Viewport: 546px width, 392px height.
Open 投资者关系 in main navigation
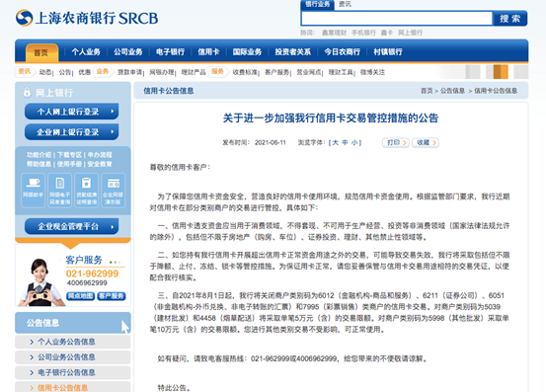tap(293, 52)
